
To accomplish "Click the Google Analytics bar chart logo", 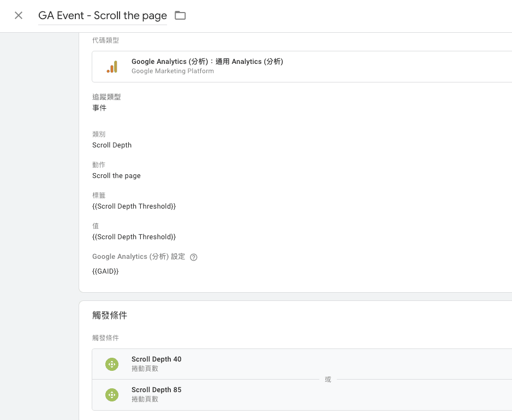I will [x=112, y=67].
